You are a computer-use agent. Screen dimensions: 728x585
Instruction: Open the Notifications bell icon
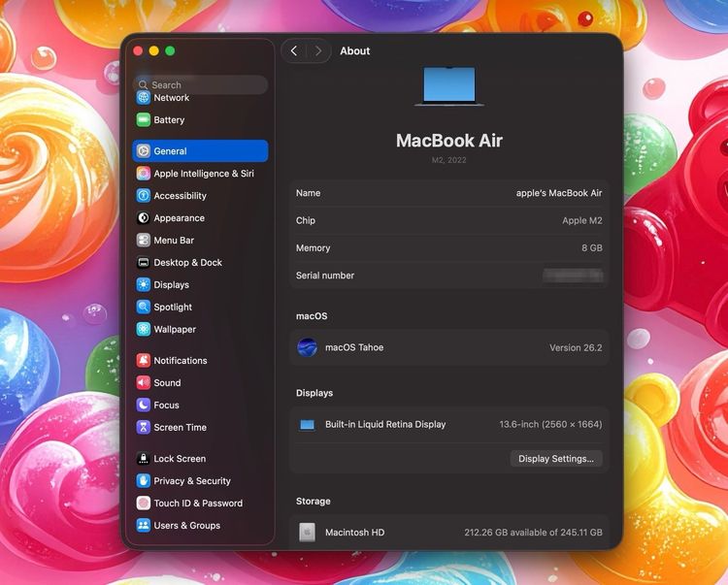pos(144,360)
